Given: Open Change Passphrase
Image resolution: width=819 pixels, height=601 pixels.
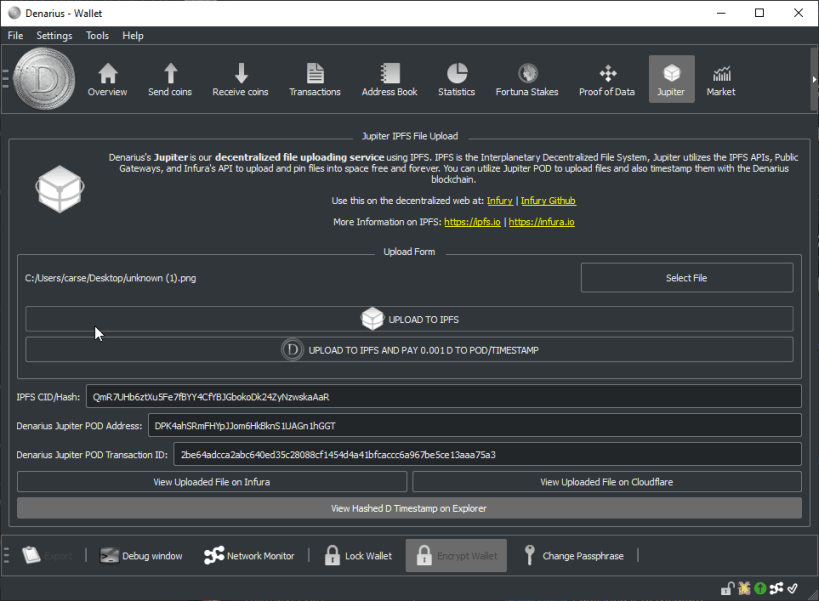Looking at the screenshot, I should [x=574, y=556].
